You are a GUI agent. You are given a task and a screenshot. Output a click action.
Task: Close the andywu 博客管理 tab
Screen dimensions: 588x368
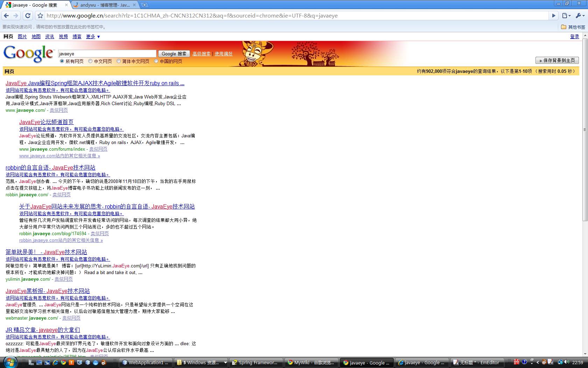pos(134,5)
